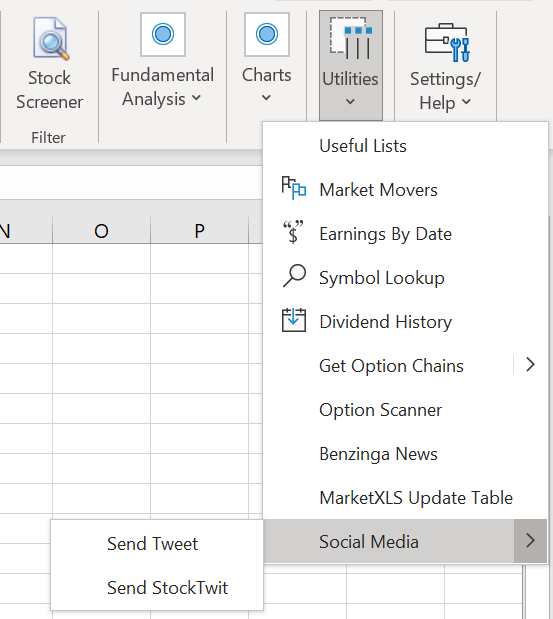Select column O header
The width and height of the screenshot is (553, 619).
101,231
